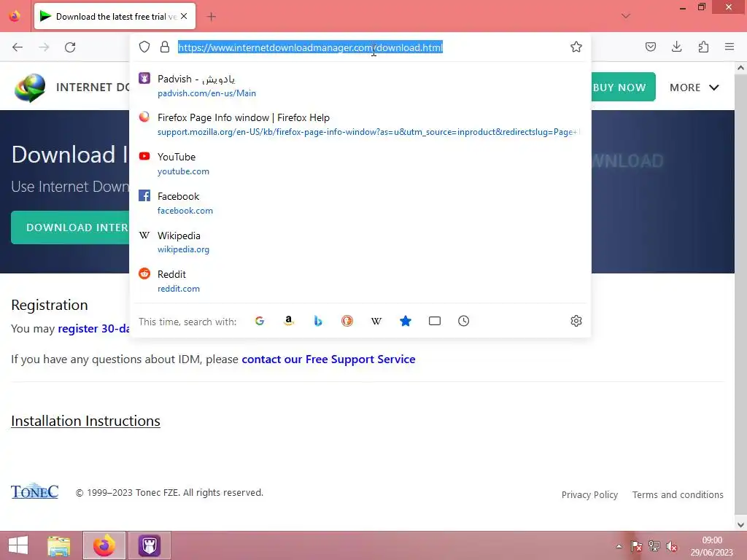The image size is (747, 560).
Task: Click the page scrollbar up arrow
Action: [x=740, y=68]
